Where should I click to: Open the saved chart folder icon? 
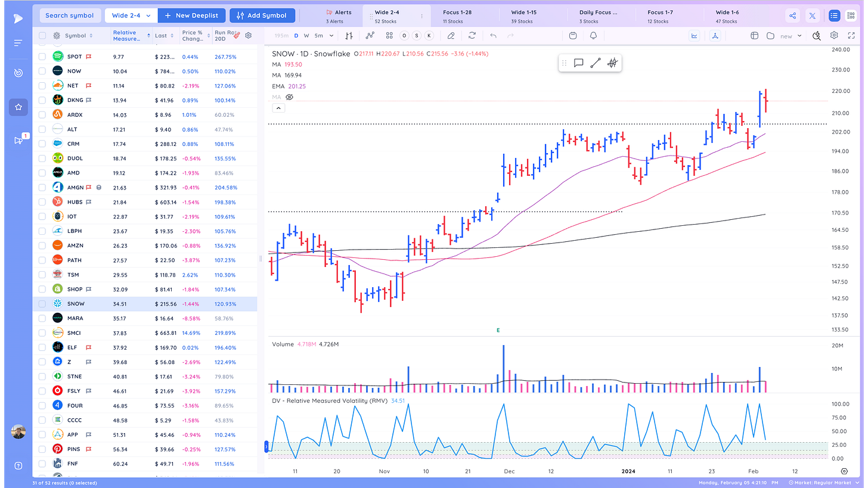(x=770, y=36)
